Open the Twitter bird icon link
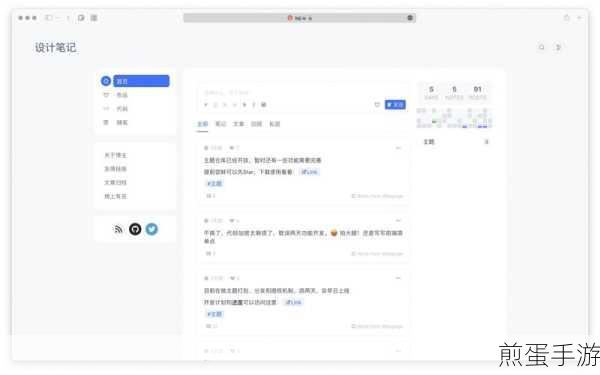The width and height of the screenshot is (600, 375). point(152,229)
